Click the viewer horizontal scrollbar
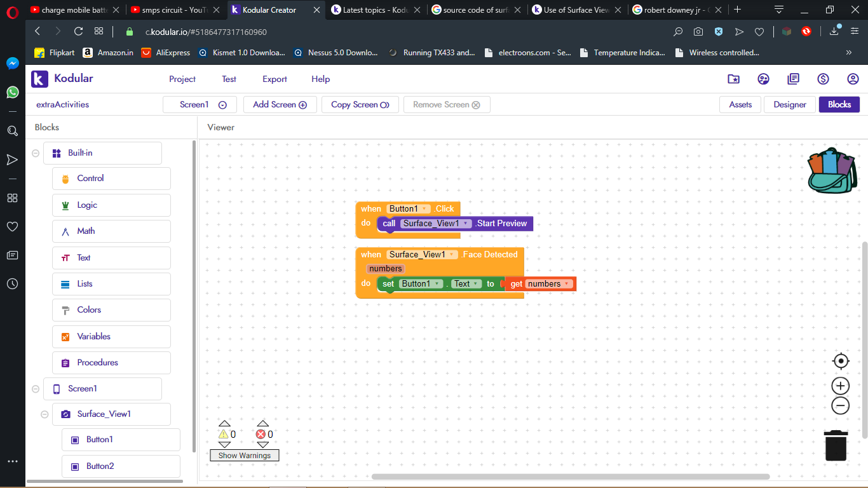The image size is (868, 488). pyautogui.click(x=570, y=477)
